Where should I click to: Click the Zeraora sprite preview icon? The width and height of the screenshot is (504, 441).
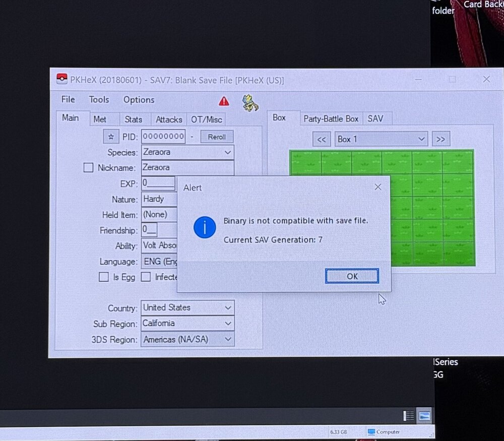pyautogui.click(x=249, y=102)
